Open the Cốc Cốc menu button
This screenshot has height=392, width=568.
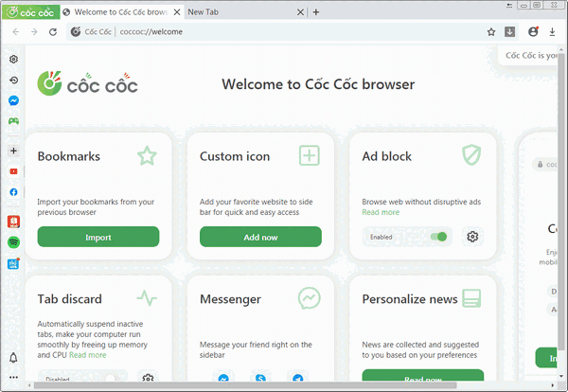(x=30, y=12)
